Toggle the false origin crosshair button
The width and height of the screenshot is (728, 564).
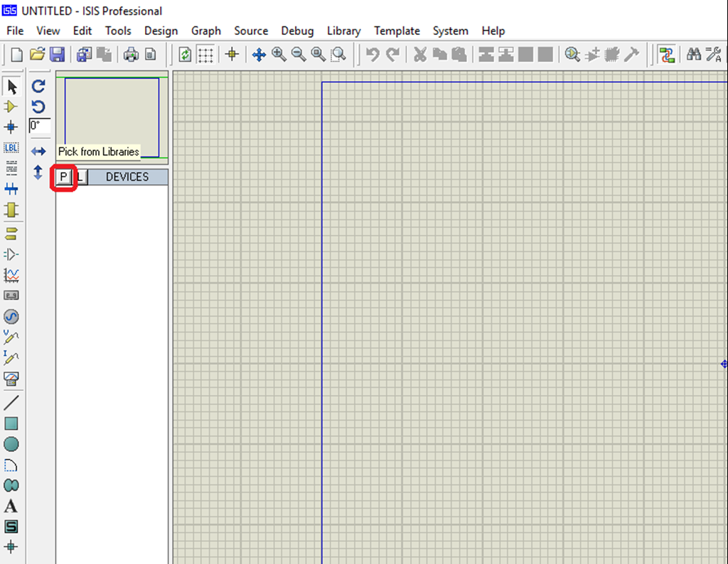pyautogui.click(x=232, y=54)
